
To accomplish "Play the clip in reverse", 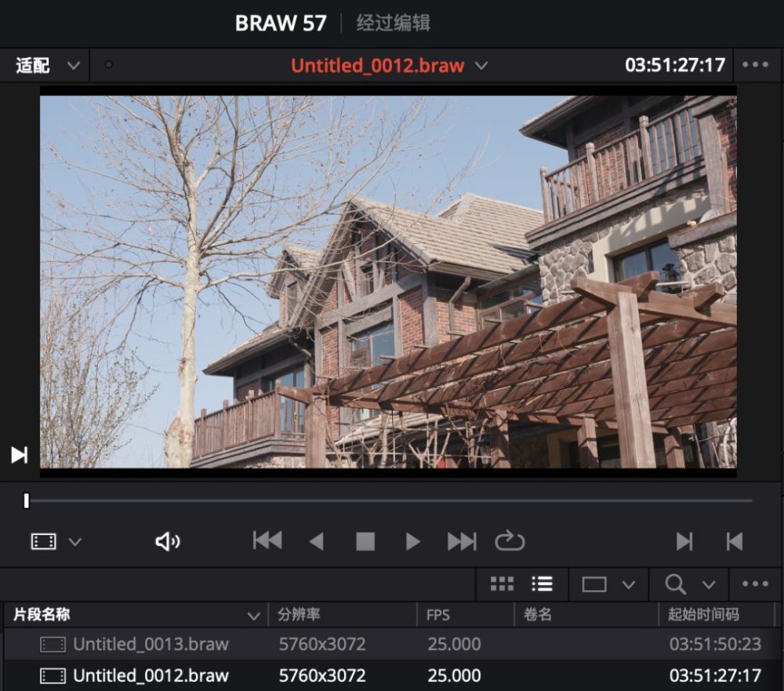I will [317, 541].
